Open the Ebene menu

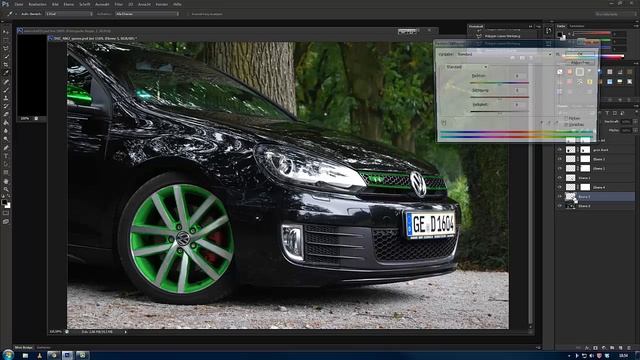69,4
